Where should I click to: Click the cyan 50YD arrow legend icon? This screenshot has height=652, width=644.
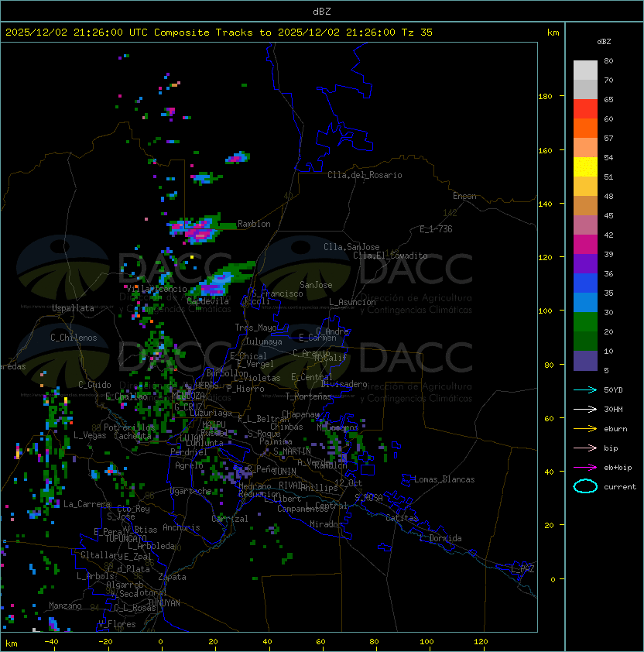585,389
